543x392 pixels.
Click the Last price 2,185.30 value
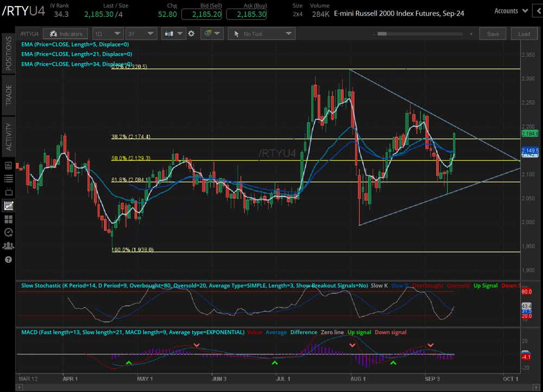[99, 14]
